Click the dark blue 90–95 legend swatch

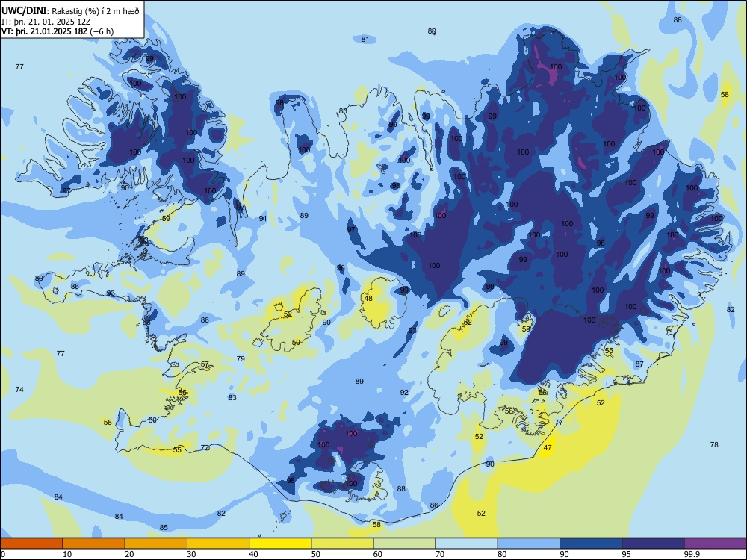(x=591, y=544)
